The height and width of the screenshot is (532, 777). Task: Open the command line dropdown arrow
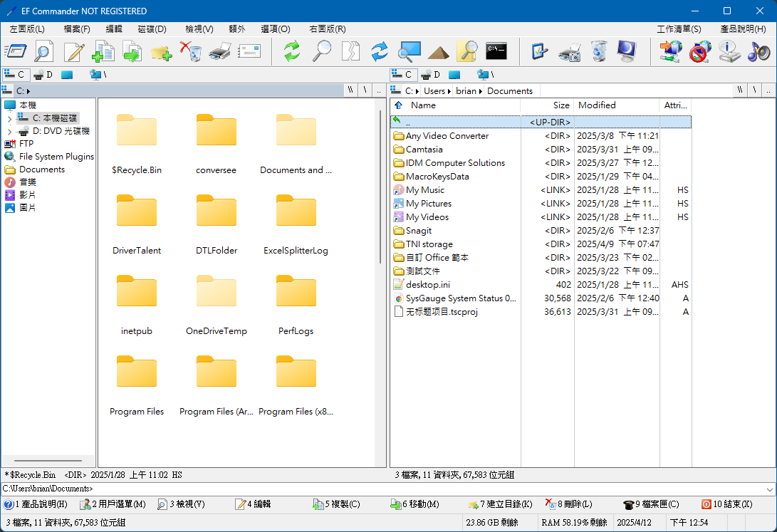click(x=769, y=489)
